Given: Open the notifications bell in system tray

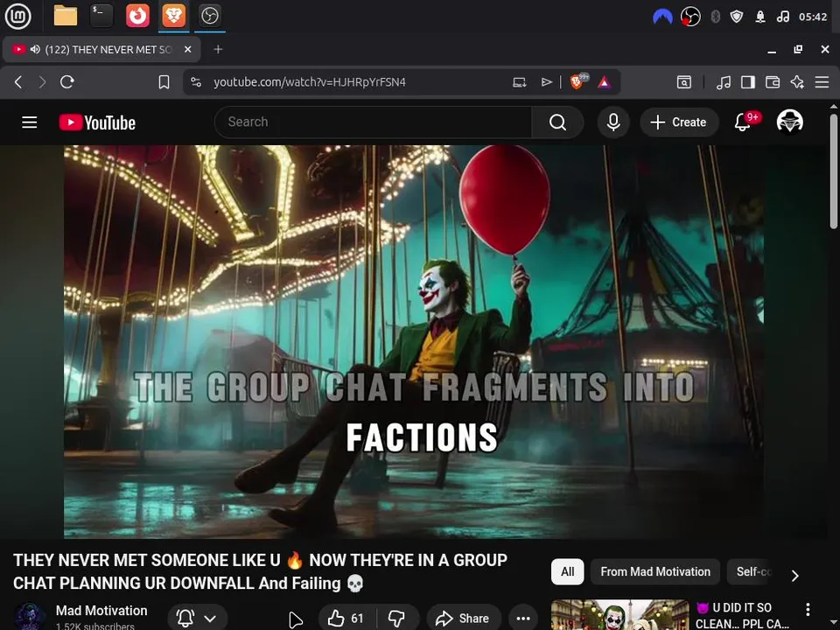Looking at the screenshot, I should click(x=760, y=17).
